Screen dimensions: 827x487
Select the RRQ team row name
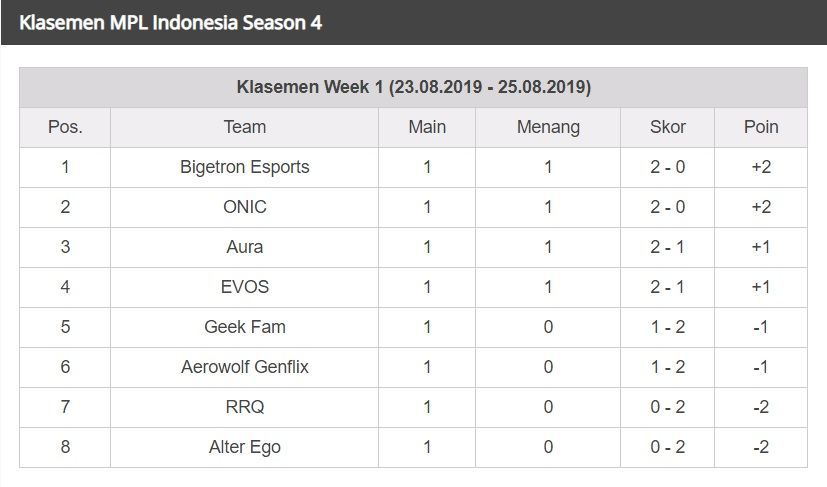point(245,407)
